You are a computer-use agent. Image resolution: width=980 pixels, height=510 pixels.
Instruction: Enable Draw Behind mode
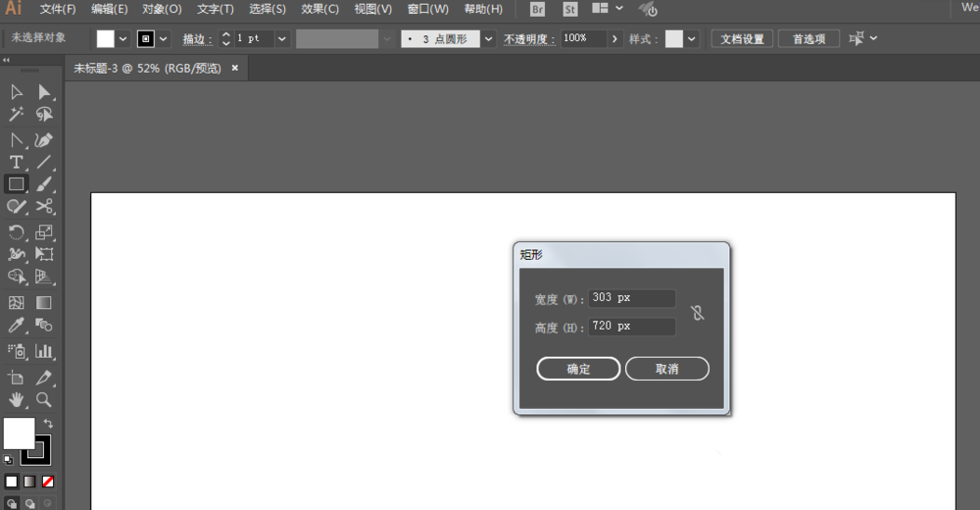click(x=30, y=503)
